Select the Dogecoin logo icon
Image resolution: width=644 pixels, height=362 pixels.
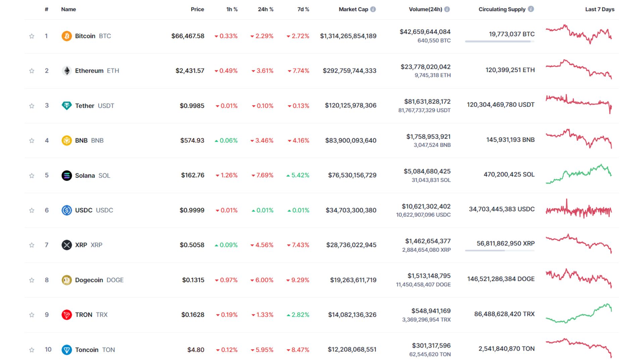[66, 280]
